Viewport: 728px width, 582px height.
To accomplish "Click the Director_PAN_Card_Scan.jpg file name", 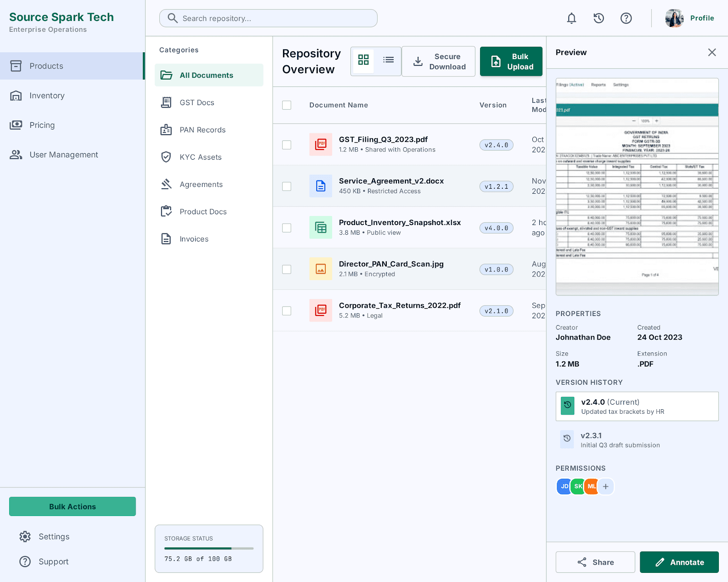I will [x=391, y=264].
